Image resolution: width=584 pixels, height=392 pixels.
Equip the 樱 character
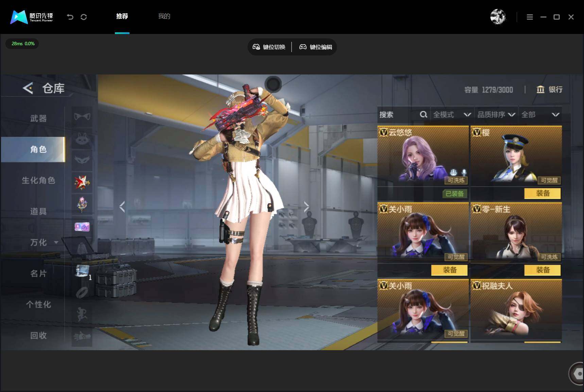[x=543, y=193]
